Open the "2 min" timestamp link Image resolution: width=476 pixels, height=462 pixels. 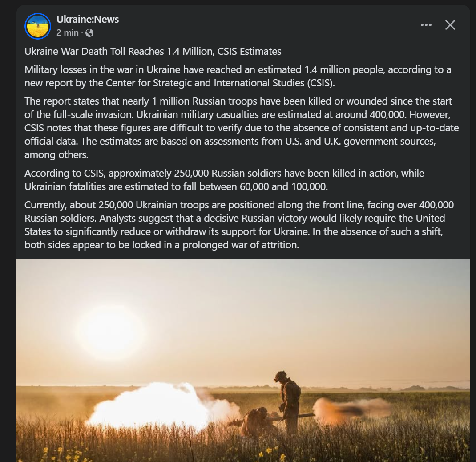click(x=67, y=32)
